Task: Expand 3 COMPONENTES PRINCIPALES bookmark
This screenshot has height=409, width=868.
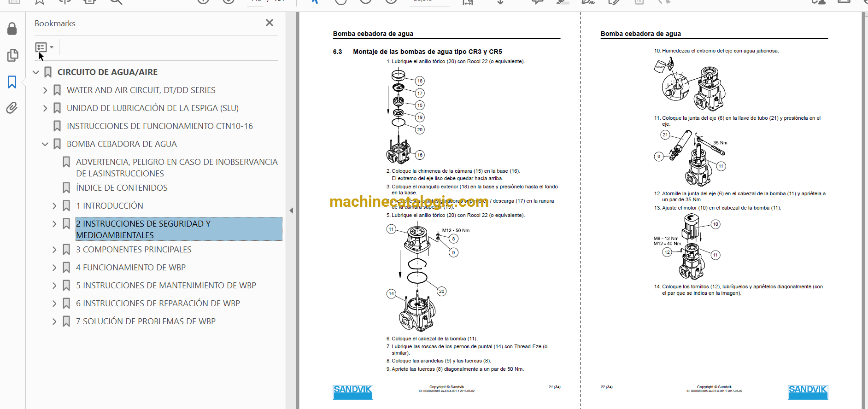Action: point(54,250)
